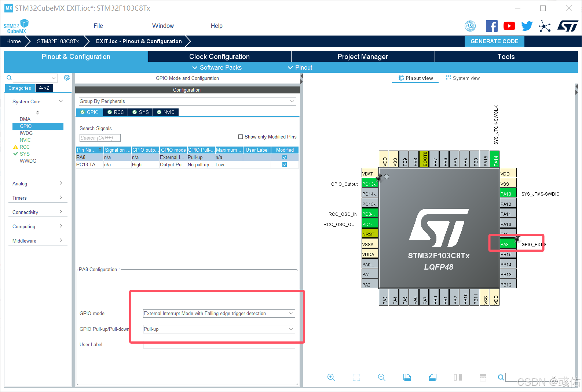Collapse the System Core category

pyautogui.click(x=61, y=101)
